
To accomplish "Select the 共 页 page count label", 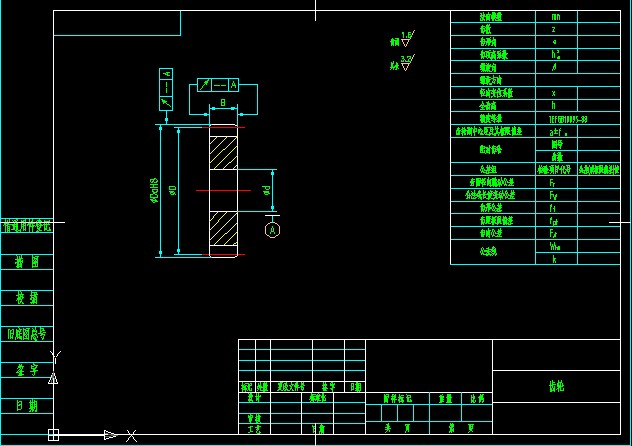I will coord(397,428).
